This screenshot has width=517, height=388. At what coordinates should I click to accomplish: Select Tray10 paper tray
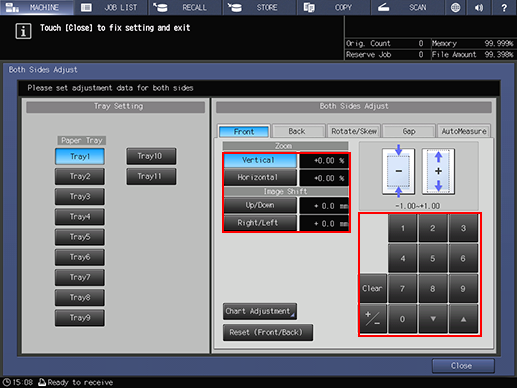click(x=151, y=156)
